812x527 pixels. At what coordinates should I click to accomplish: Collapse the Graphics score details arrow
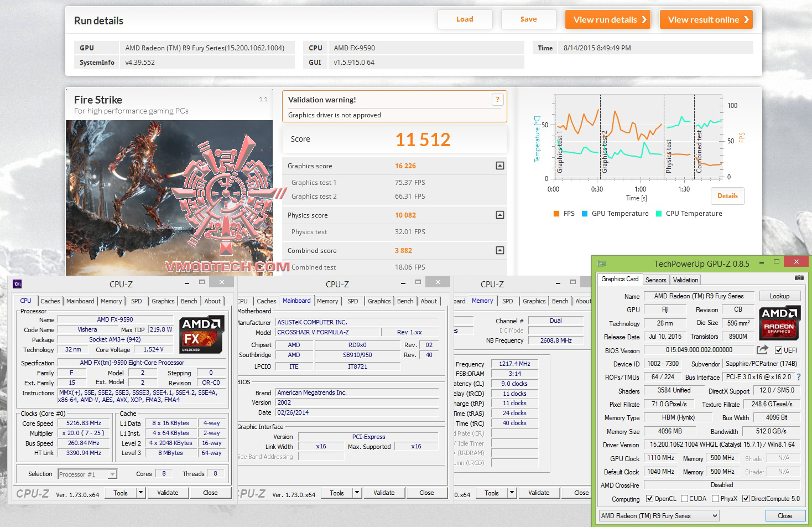(x=499, y=166)
